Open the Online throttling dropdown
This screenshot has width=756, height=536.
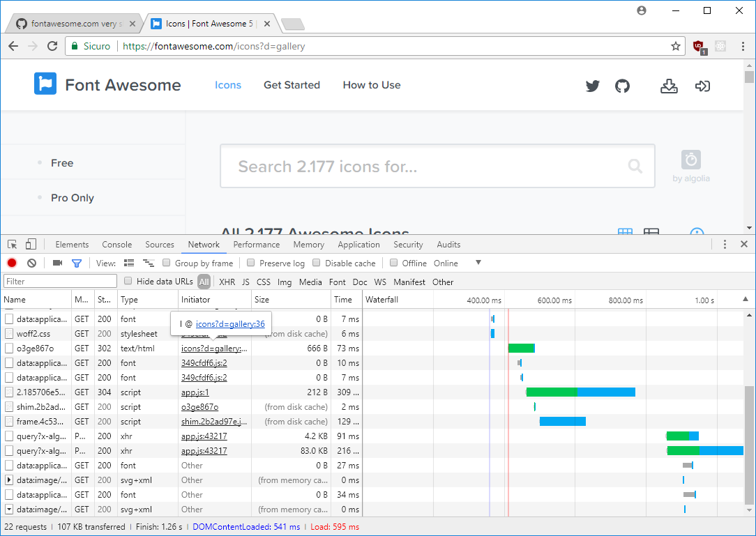click(457, 263)
